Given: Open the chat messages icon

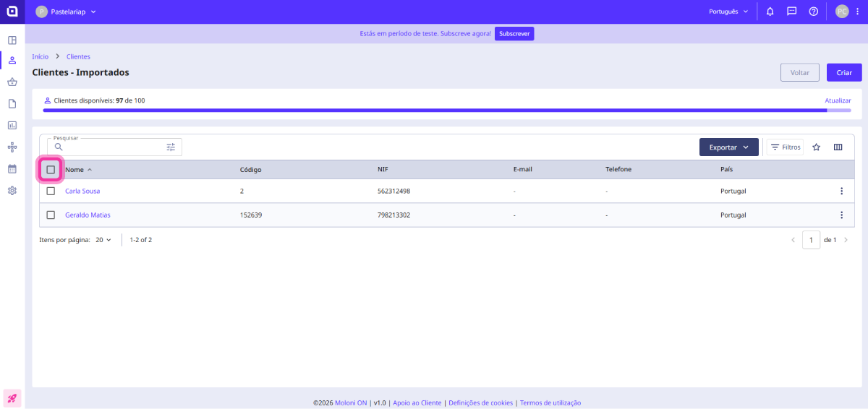Looking at the screenshot, I should coord(791,12).
